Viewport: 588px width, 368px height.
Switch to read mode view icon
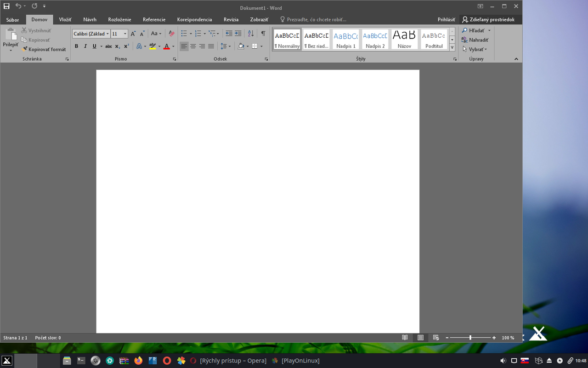click(405, 338)
